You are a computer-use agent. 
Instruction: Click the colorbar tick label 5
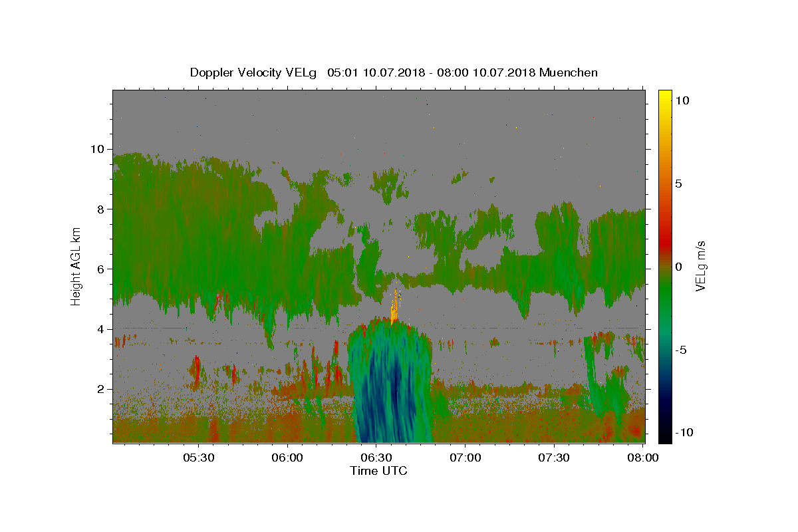click(680, 184)
